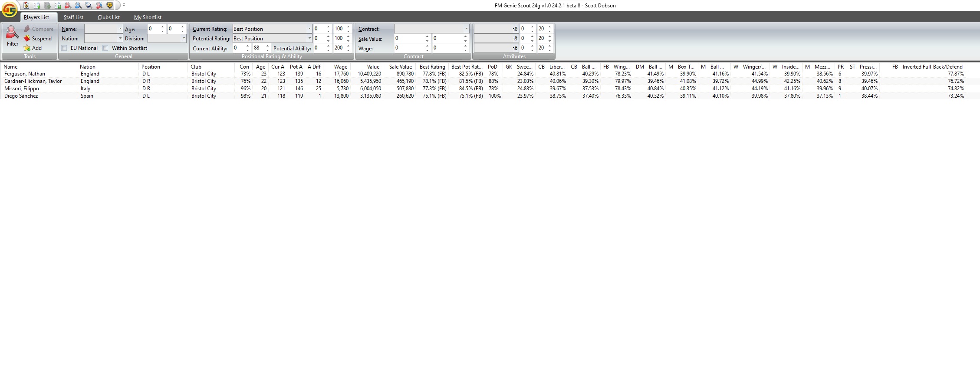Switch to the Staff List tab

tap(73, 17)
